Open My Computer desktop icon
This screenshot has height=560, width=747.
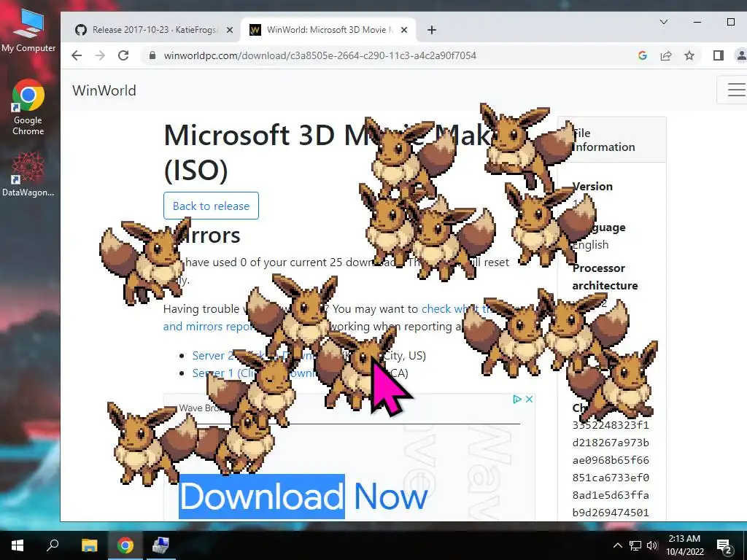tap(28, 30)
